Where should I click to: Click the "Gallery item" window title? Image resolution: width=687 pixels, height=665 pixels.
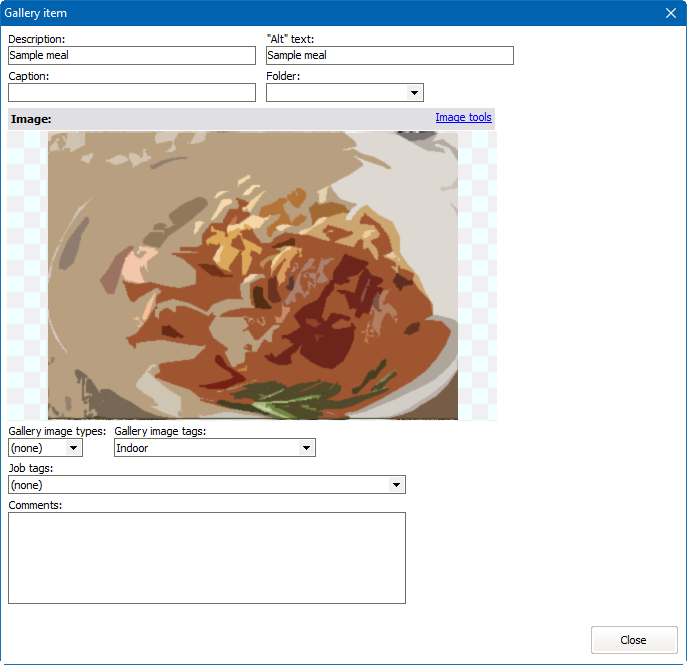[36, 13]
